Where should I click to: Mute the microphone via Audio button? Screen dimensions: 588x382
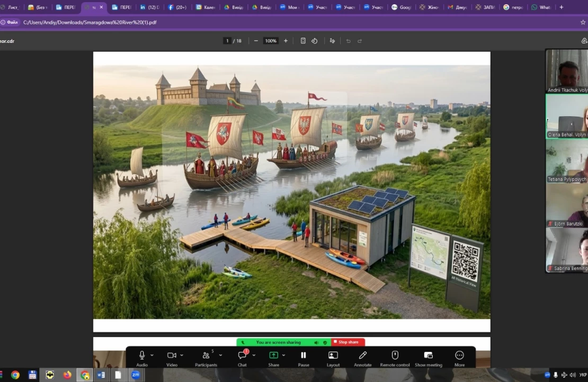(x=142, y=356)
